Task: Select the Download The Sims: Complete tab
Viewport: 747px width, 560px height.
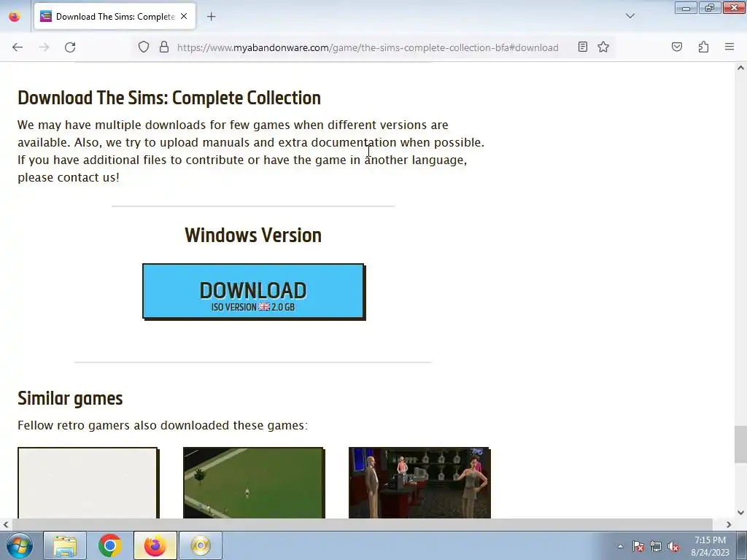Action: [115, 17]
